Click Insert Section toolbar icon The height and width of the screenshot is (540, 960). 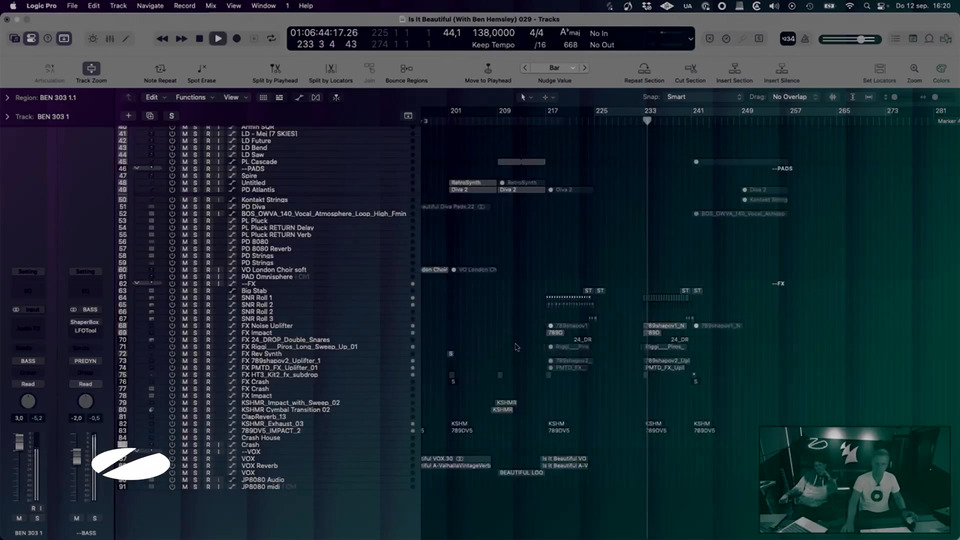(735, 68)
